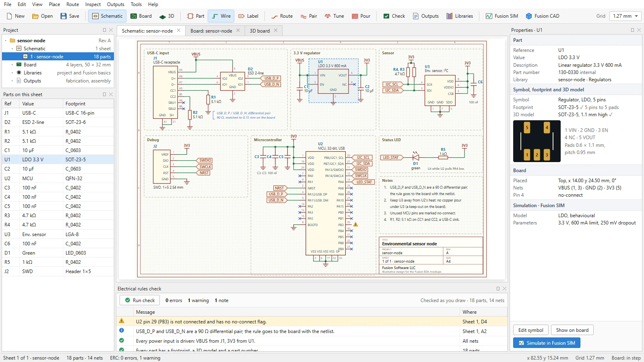Switch to the Schematic view button
This screenshot has width=644, height=362.
[107, 16]
